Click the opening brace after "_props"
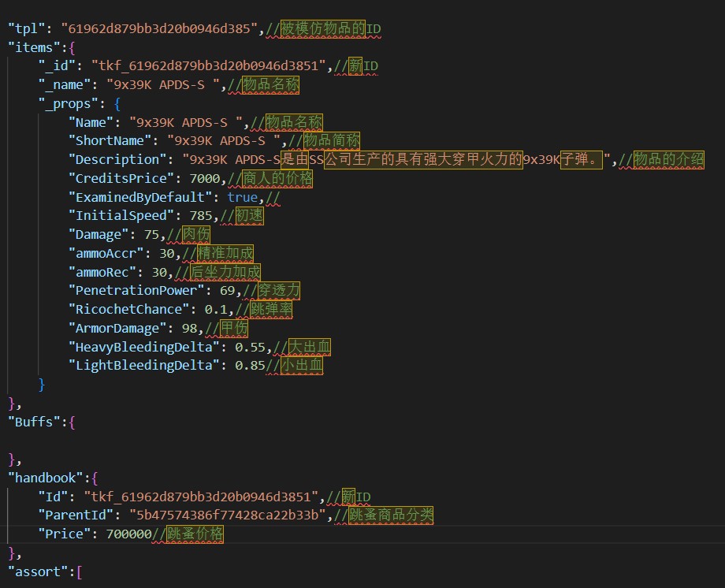The height and width of the screenshot is (588, 725). pos(117,104)
